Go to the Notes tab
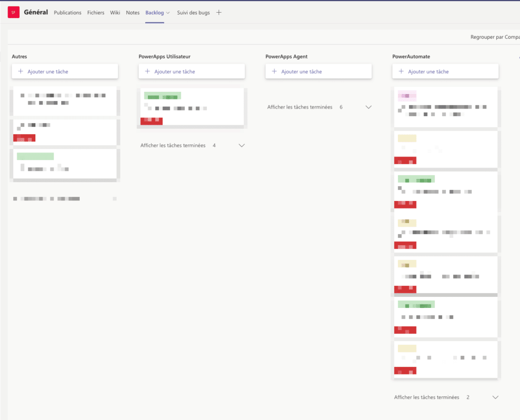This screenshot has width=520, height=420. (x=133, y=13)
